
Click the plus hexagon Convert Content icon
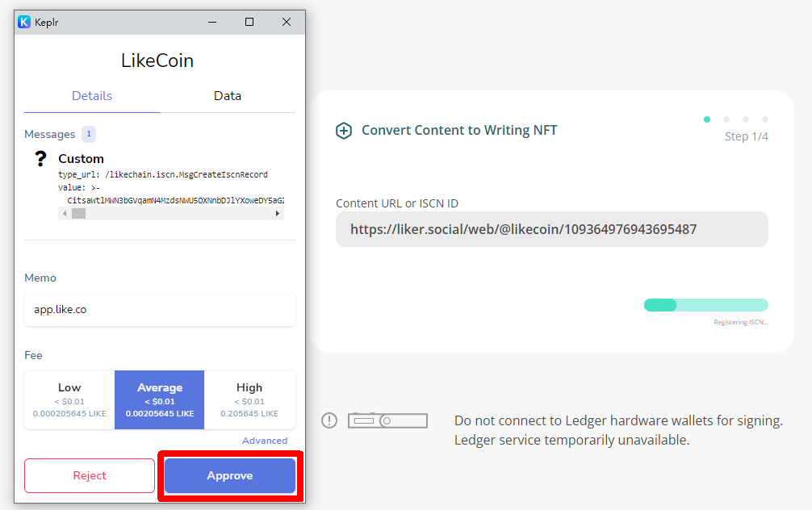[344, 131]
